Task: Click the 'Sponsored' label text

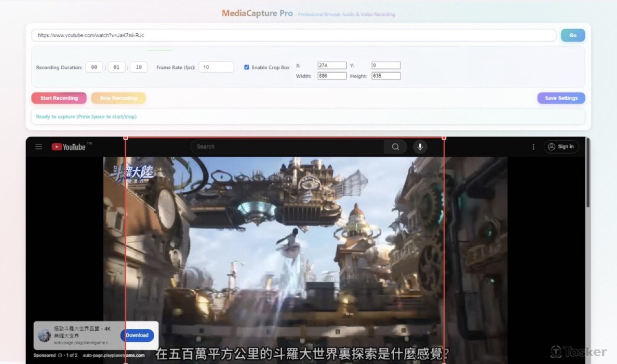Action: click(x=44, y=355)
